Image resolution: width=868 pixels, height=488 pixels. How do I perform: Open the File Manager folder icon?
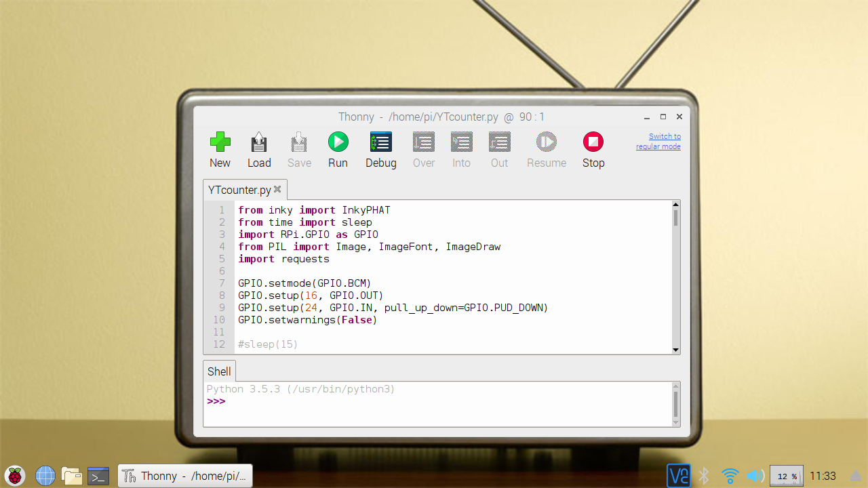71,476
